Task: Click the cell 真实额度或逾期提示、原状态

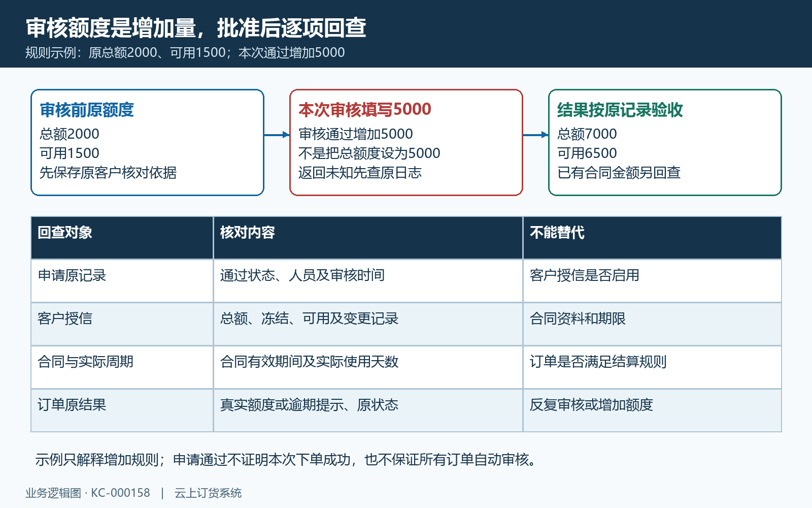Action: [x=368, y=410]
